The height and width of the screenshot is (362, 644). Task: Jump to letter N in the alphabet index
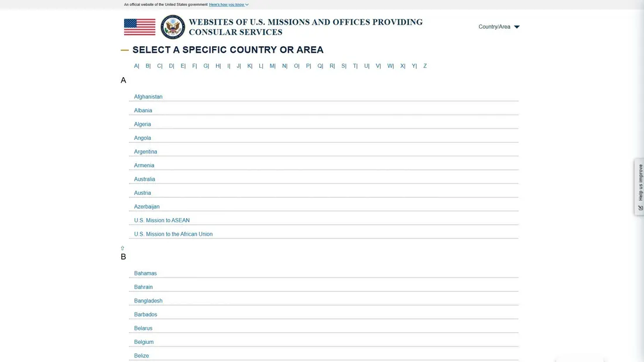click(285, 65)
